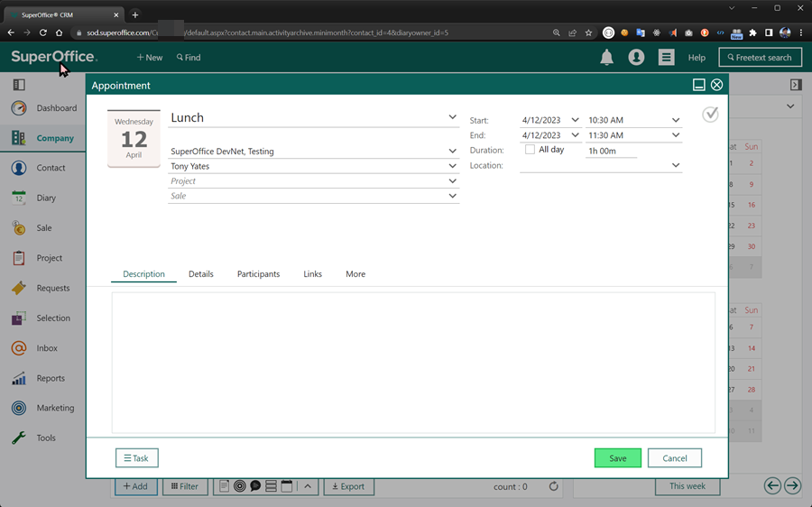Image resolution: width=812 pixels, height=507 pixels.
Task: Switch to the Participants tab
Action: click(258, 274)
